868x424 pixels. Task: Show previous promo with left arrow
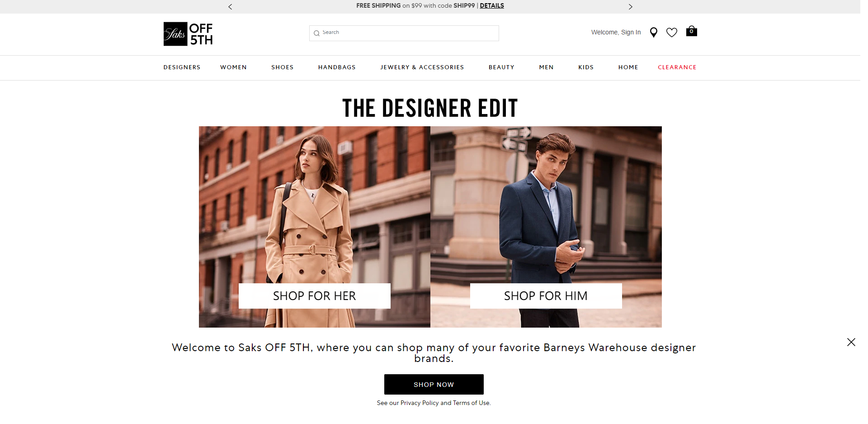coord(230,6)
